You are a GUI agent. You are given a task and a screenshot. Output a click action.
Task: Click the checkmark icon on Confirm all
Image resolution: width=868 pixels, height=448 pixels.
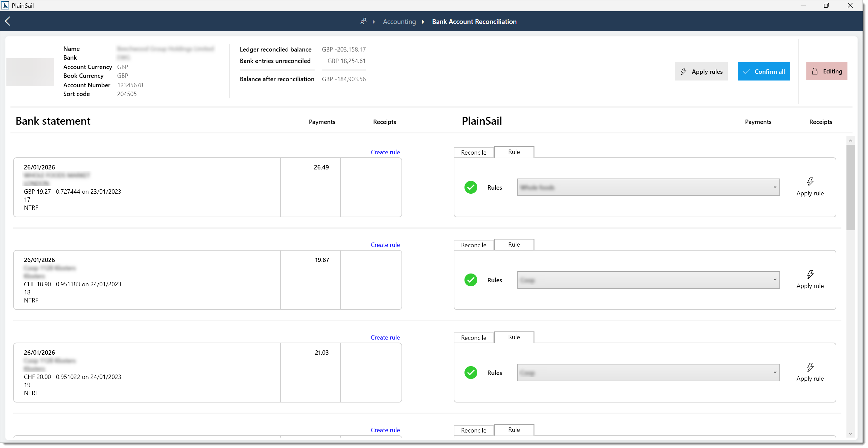[x=746, y=71]
